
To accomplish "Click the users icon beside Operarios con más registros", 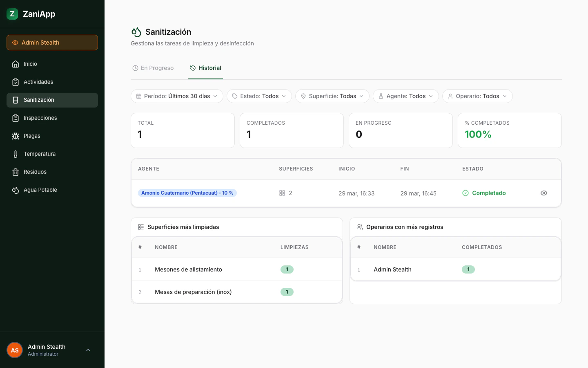I will [360, 227].
